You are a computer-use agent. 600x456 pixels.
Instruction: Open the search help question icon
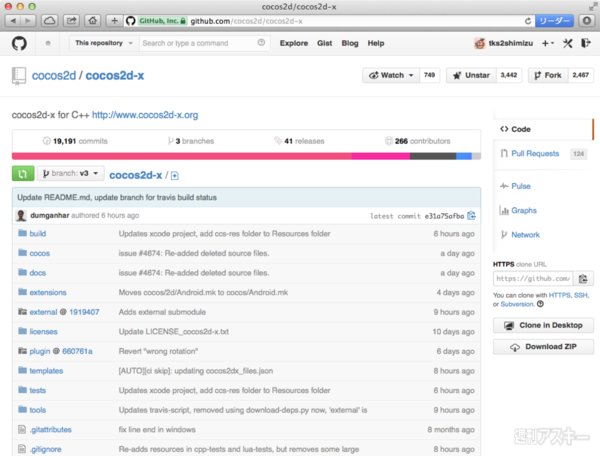point(261,42)
